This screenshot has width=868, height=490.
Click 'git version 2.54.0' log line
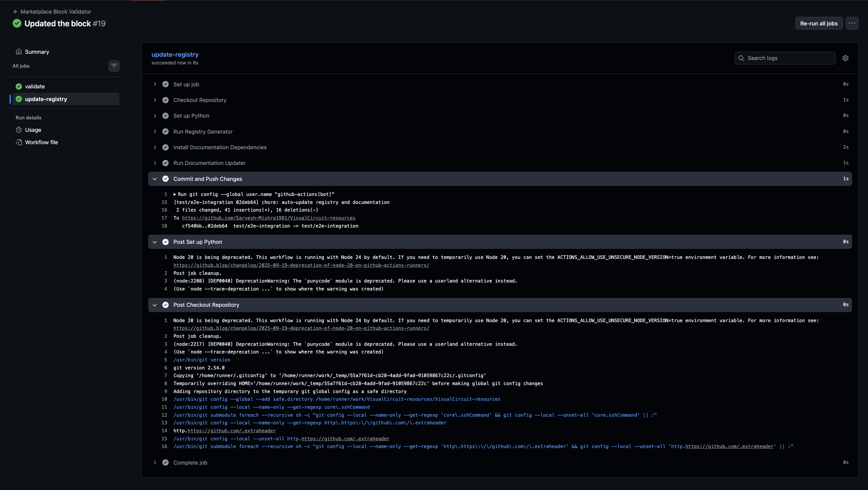(199, 368)
